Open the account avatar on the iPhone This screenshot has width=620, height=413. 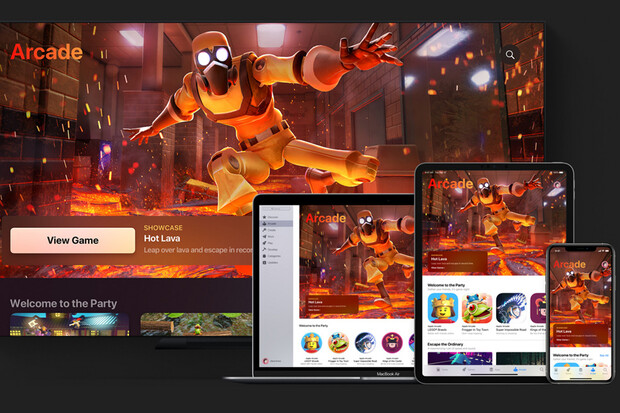(x=604, y=264)
